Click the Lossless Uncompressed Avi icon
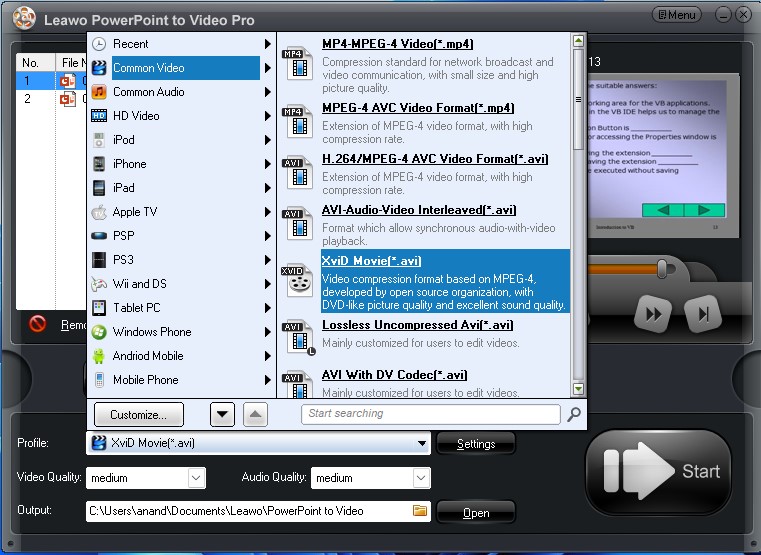The width and height of the screenshot is (761, 555). (x=298, y=337)
